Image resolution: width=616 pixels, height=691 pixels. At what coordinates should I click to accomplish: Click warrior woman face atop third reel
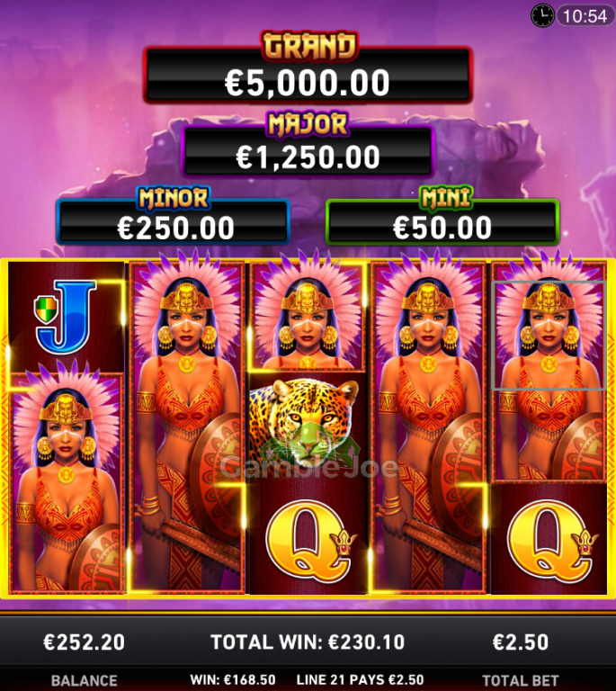pos(308,315)
